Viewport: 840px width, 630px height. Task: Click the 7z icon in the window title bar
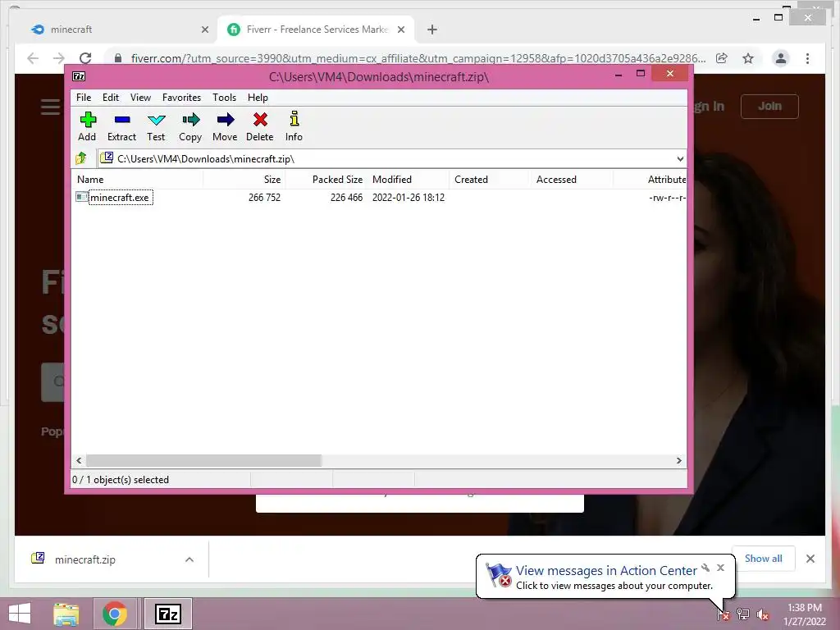[79, 76]
